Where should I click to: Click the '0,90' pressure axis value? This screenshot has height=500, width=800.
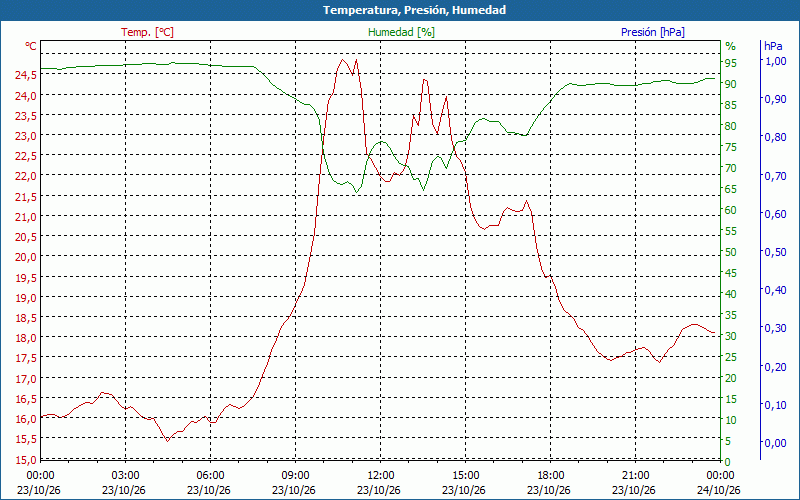tap(776, 99)
